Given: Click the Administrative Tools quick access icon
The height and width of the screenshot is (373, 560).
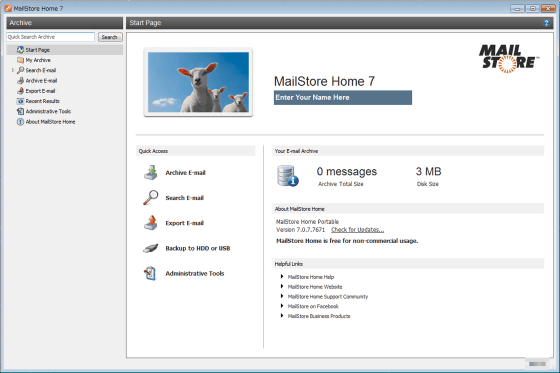Looking at the screenshot, I should (150, 273).
